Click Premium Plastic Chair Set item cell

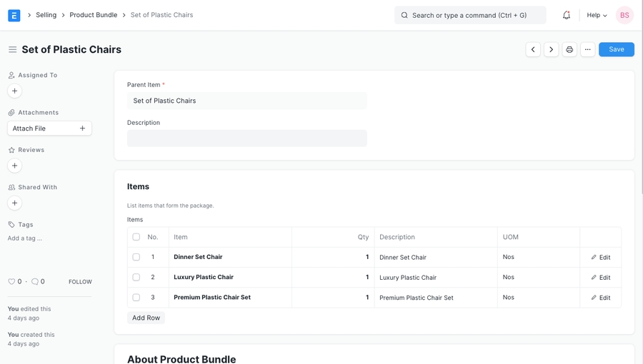click(230, 297)
